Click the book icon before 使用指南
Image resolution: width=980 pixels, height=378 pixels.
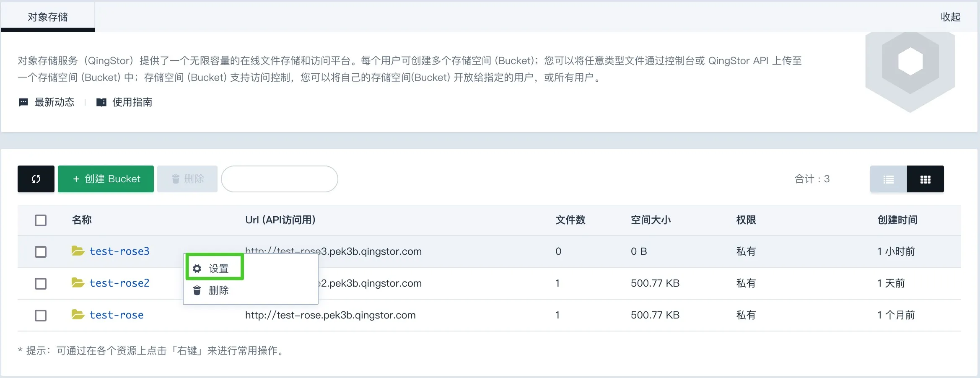click(101, 102)
